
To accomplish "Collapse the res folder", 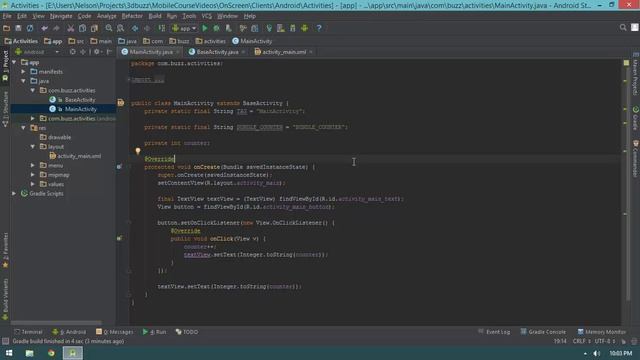I will tap(24, 128).
